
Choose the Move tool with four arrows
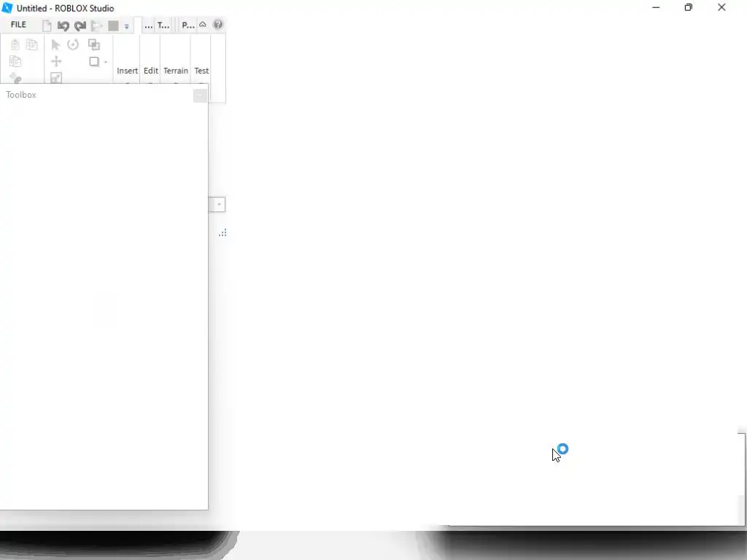[56, 61]
